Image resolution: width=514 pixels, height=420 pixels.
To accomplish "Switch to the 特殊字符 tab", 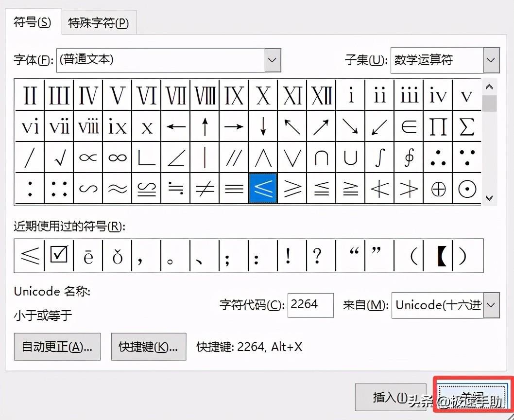I will 99,22.
